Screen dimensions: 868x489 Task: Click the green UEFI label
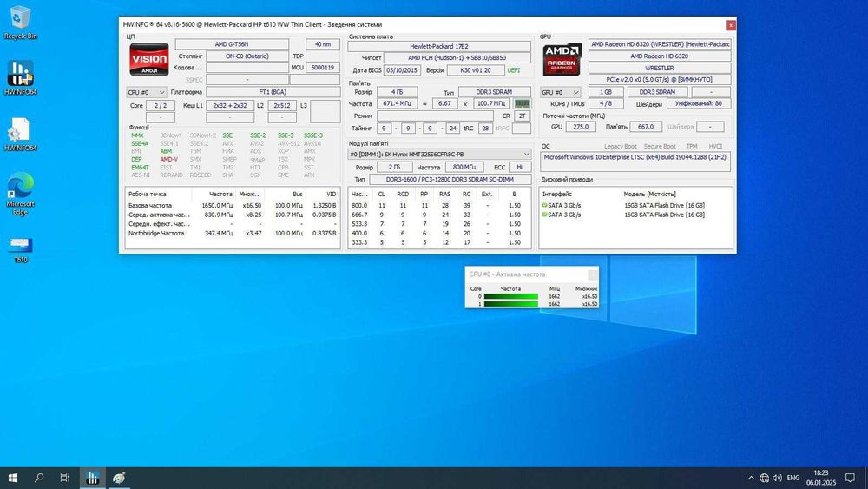click(x=513, y=70)
